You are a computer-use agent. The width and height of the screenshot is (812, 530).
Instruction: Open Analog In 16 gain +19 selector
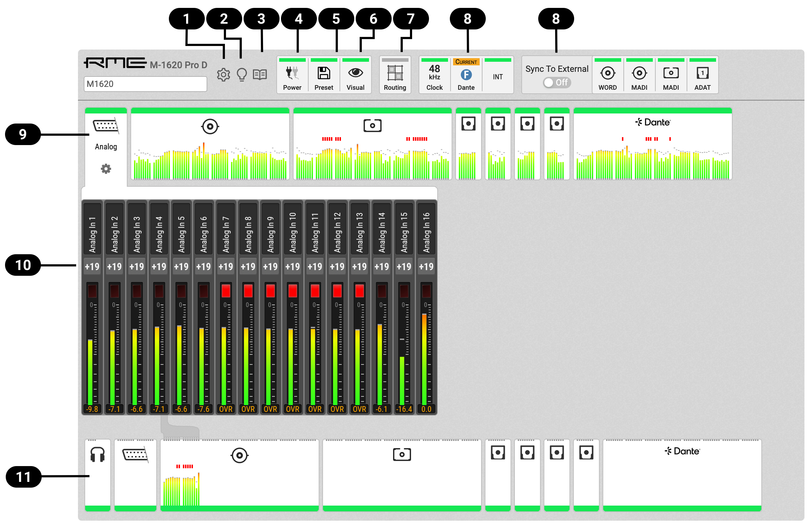pyautogui.click(x=426, y=266)
